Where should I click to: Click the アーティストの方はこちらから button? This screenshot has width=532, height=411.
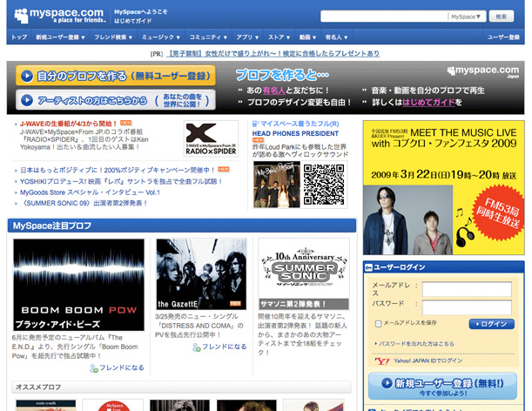[115, 100]
